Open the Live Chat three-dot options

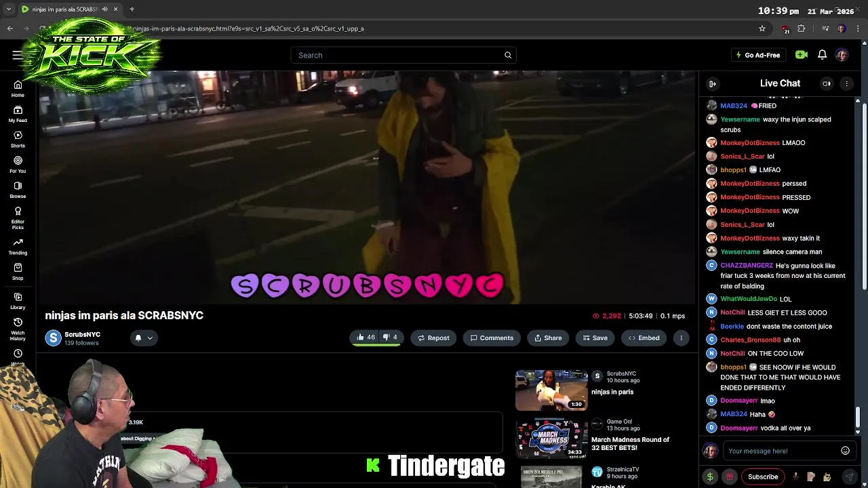pyautogui.click(x=846, y=83)
